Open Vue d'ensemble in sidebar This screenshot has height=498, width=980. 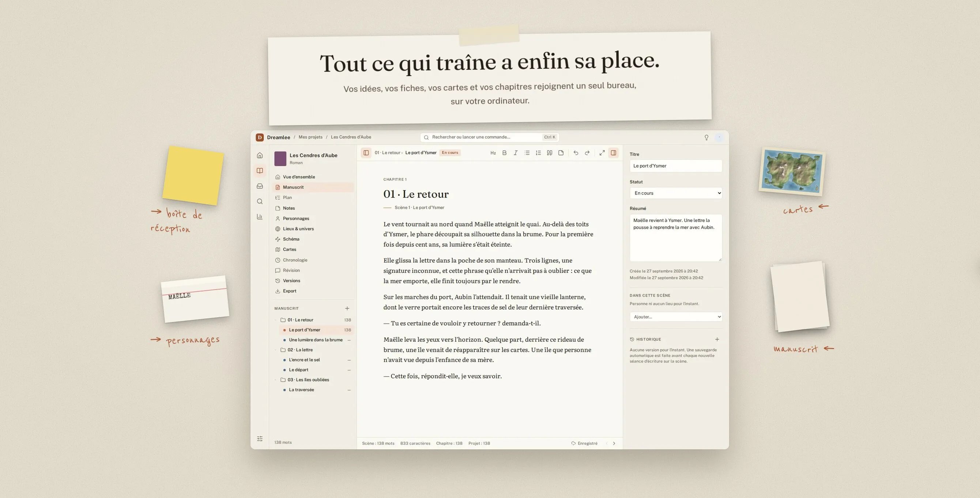(x=313, y=177)
